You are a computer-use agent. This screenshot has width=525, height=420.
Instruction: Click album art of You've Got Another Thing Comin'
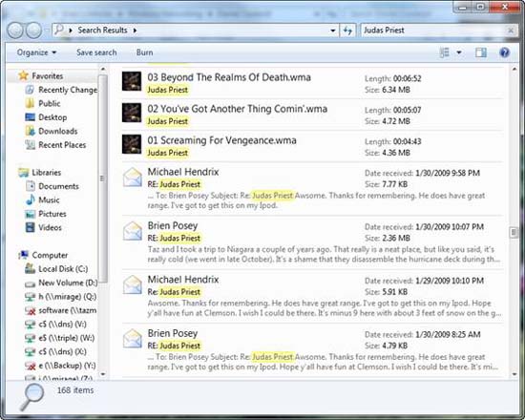[x=132, y=113]
